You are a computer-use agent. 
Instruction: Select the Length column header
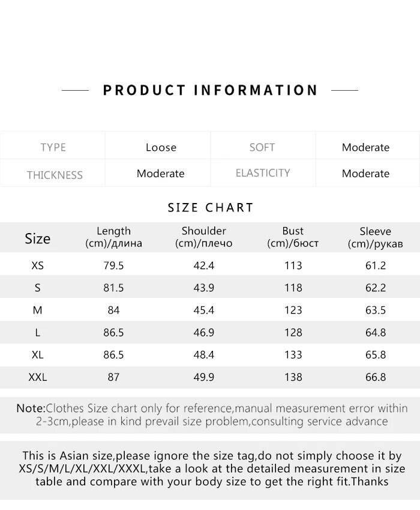(113, 237)
